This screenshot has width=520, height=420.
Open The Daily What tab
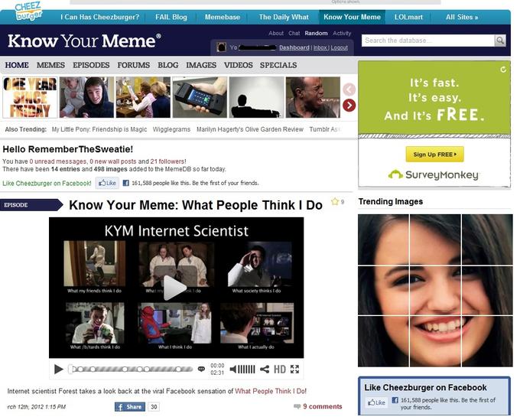click(284, 17)
